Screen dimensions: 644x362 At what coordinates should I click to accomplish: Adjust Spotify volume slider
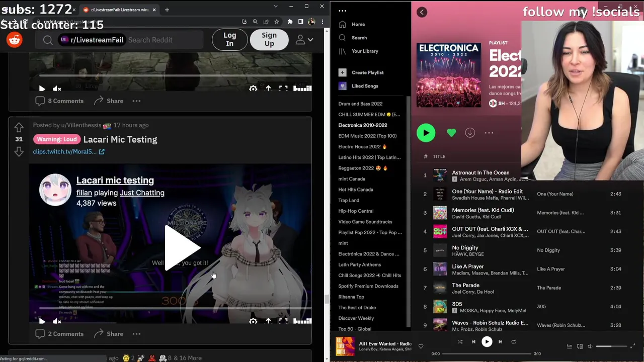coord(612,346)
